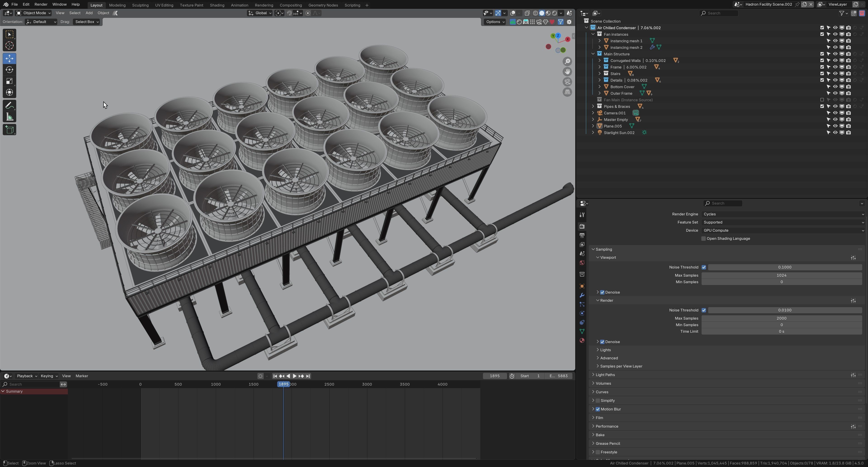Click the viewport Options button
The image size is (868, 467).
tap(495, 22)
